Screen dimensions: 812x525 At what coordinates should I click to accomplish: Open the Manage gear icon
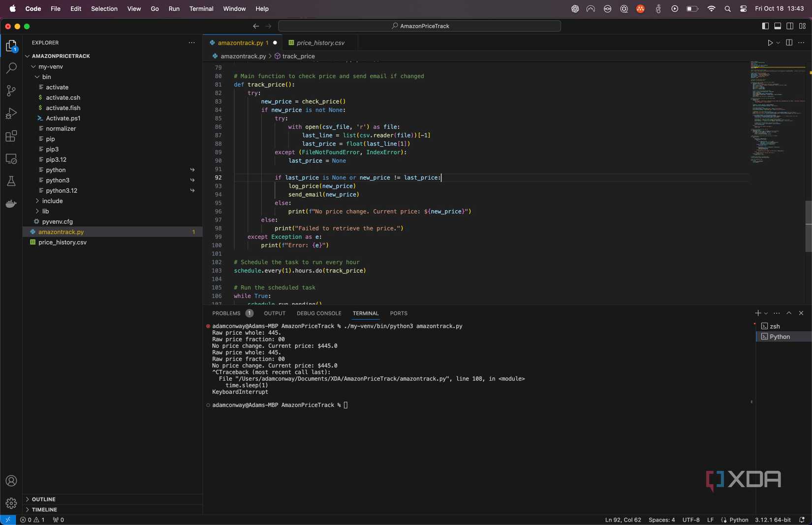click(11, 503)
